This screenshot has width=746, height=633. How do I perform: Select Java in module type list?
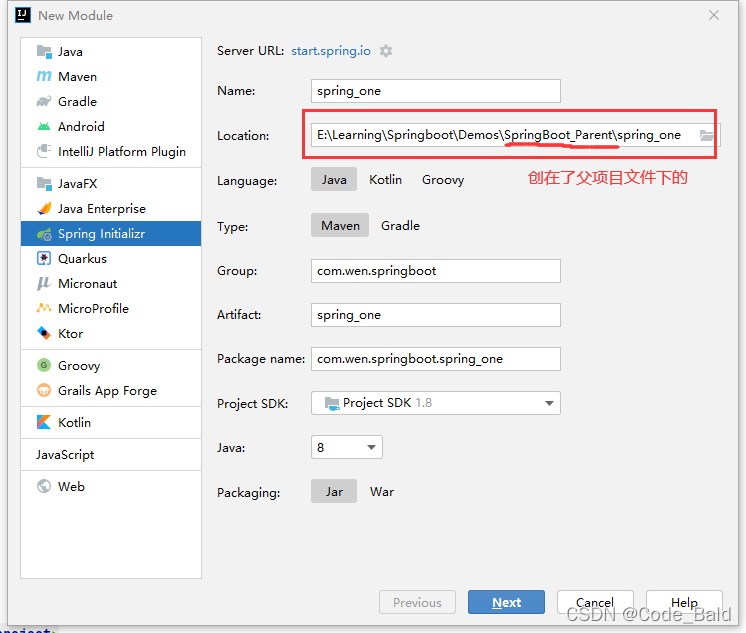[111, 51]
